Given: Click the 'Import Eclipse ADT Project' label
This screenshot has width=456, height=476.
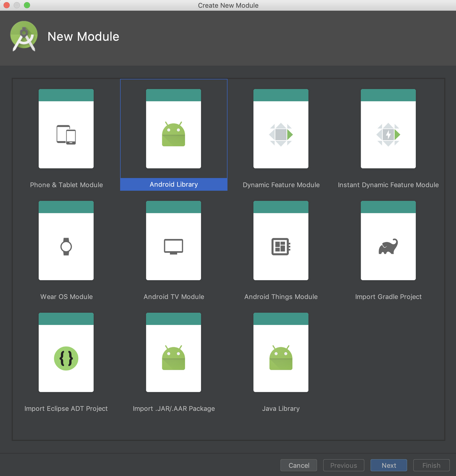Looking at the screenshot, I should point(66,408).
